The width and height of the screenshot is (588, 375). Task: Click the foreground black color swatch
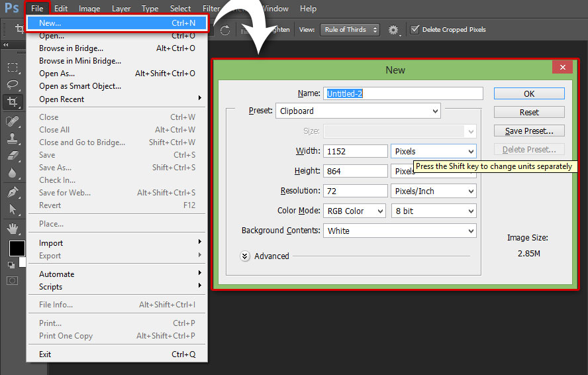17,248
